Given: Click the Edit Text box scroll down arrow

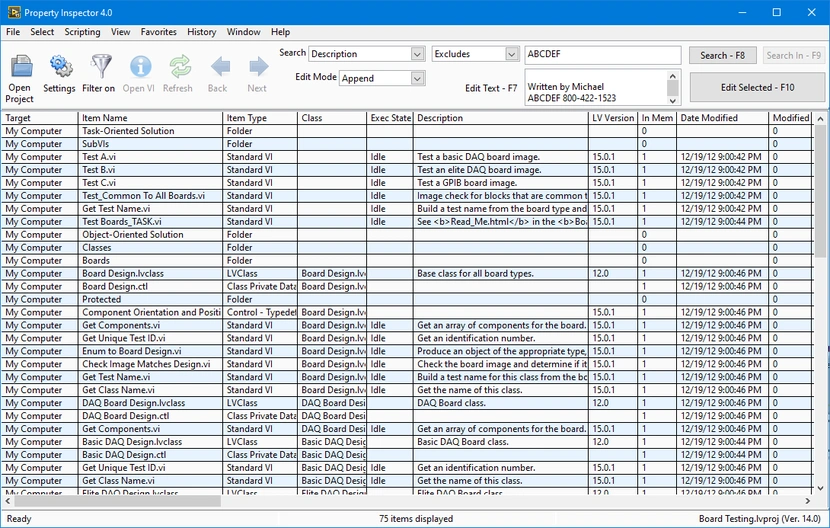Looking at the screenshot, I should 673,100.
